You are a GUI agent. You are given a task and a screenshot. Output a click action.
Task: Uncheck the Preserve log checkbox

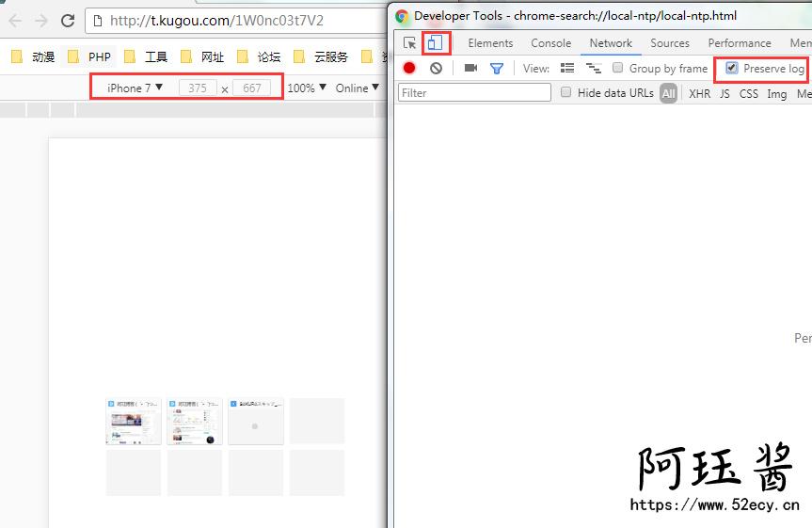732,68
